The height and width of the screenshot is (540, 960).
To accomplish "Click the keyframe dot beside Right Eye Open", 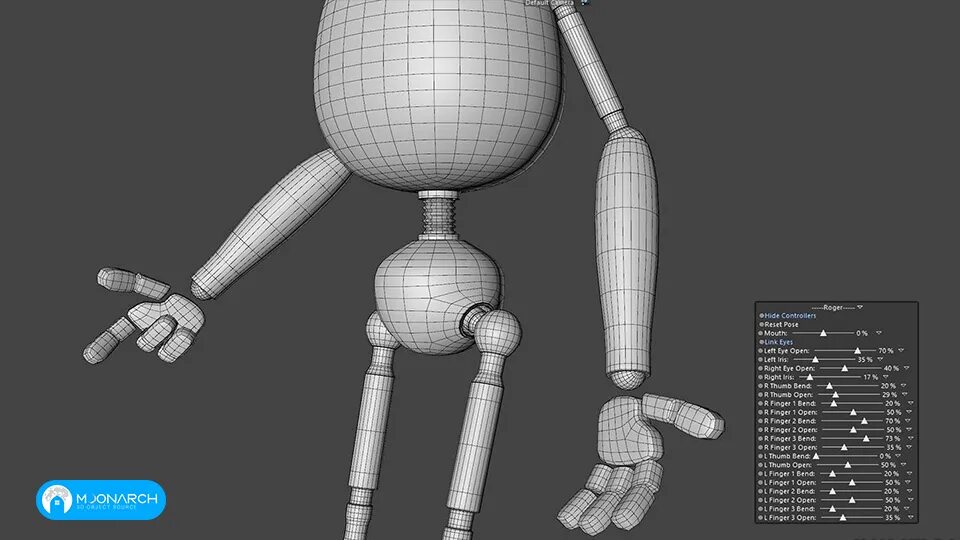I will click(x=760, y=369).
